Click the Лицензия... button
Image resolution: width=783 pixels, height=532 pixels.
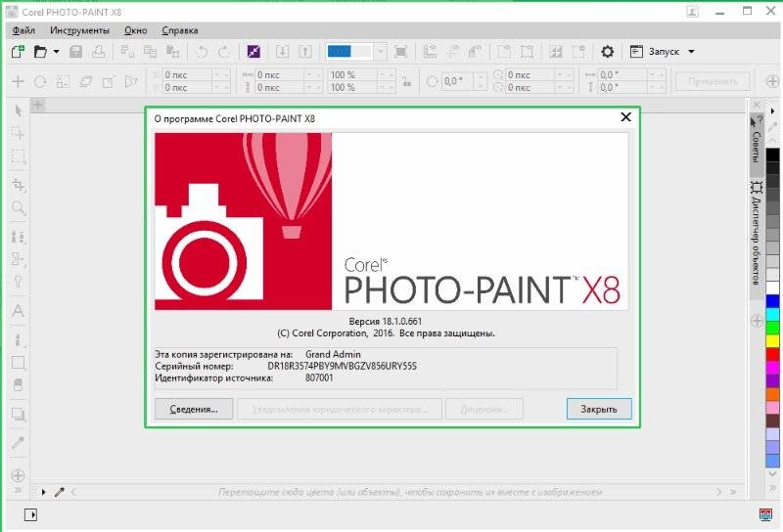click(484, 409)
